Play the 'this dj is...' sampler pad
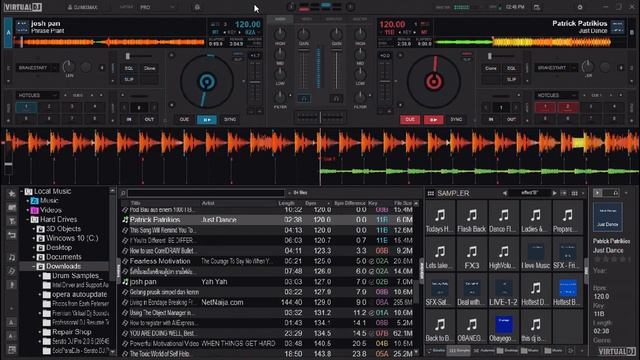 click(x=535, y=328)
